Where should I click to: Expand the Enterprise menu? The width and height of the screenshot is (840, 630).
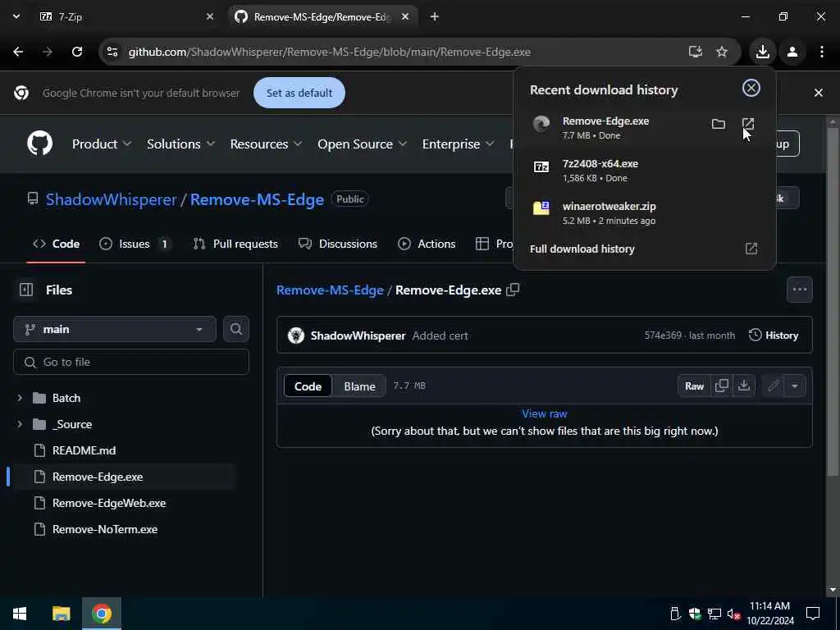click(458, 144)
